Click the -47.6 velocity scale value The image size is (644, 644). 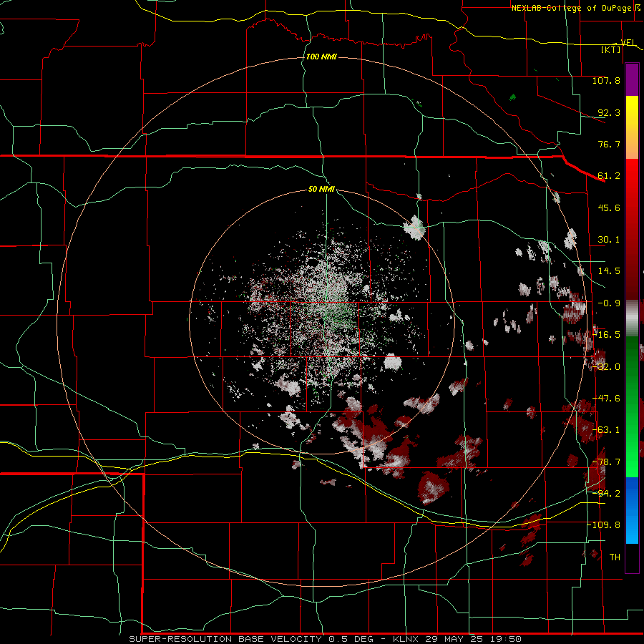coord(606,399)
